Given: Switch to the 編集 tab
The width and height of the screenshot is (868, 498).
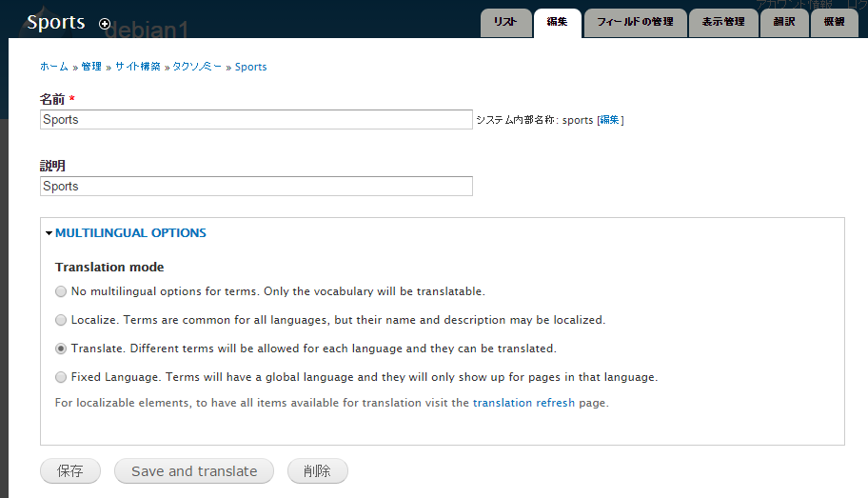Looking at the screenshot, I should pyautogui.click(x=557, y=23).
